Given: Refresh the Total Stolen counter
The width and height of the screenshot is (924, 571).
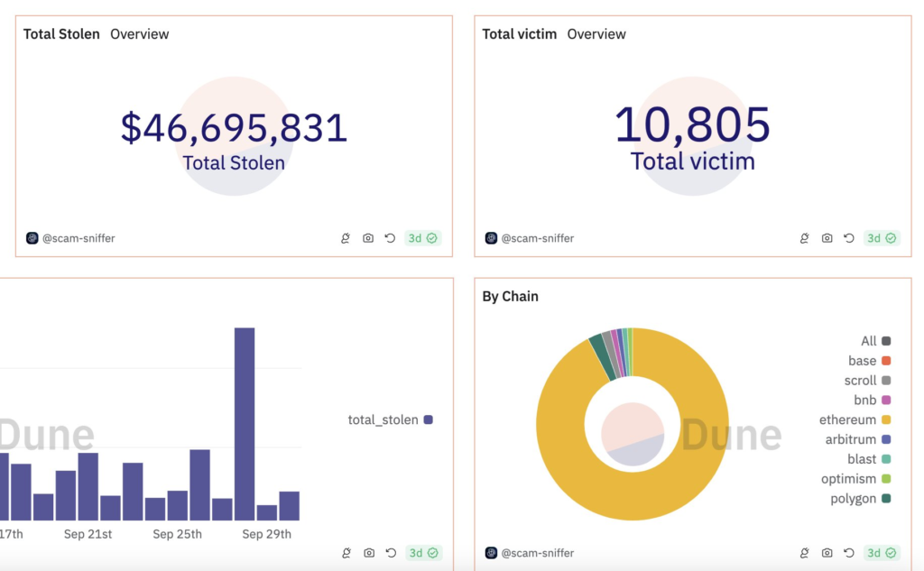Looking at the screenshot, I should (390, 238).
